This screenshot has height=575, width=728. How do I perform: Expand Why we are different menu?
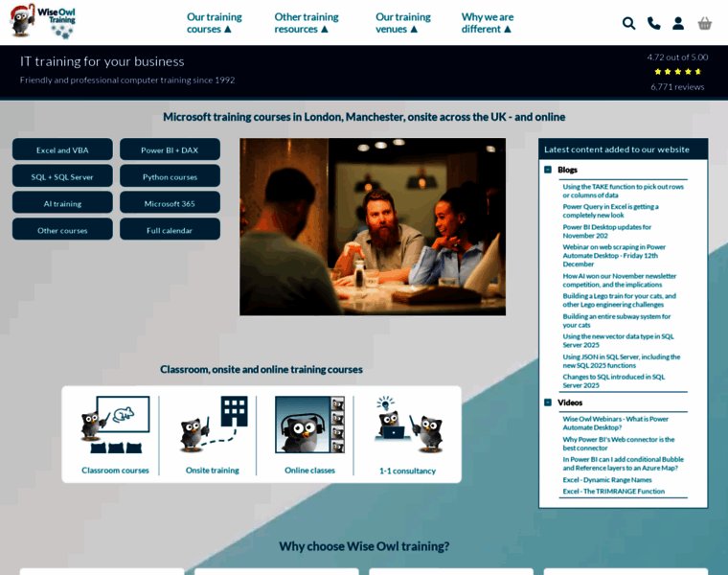pyautogui.click(x=488, y=23)
